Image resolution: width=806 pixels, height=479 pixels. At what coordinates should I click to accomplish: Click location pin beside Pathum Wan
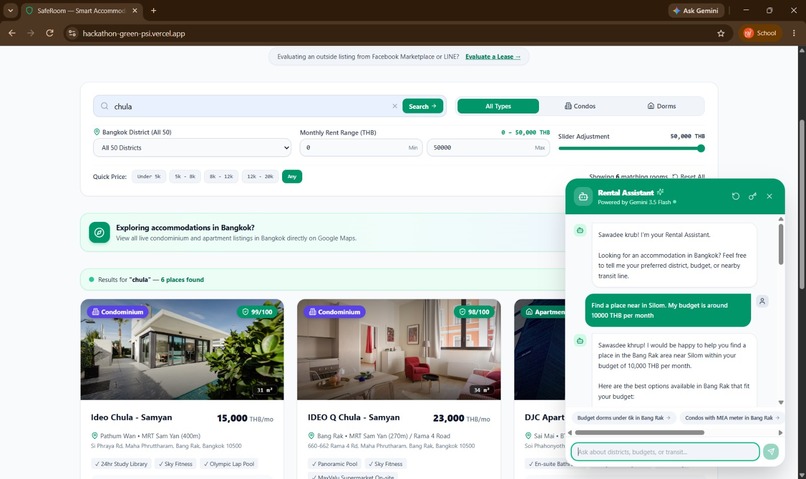click(94, 435)
